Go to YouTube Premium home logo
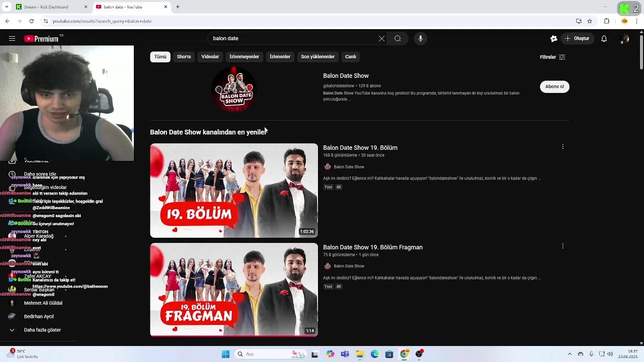 [41, 39]
